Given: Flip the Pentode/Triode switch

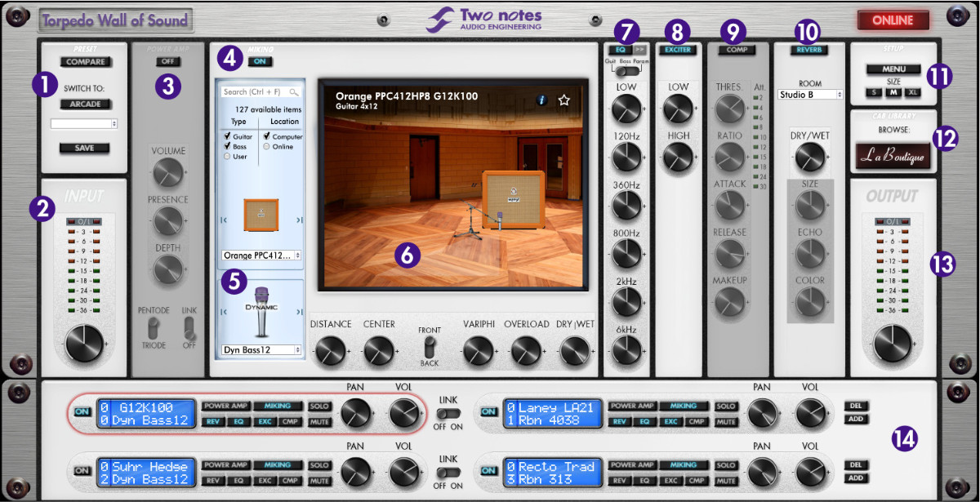Looking at the screenshot, I should click(152, 327).
